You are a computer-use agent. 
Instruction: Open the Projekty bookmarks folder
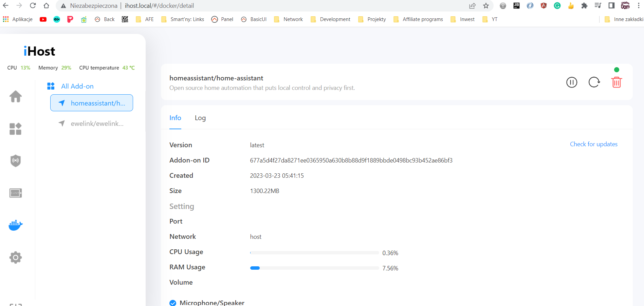[372, 19]
